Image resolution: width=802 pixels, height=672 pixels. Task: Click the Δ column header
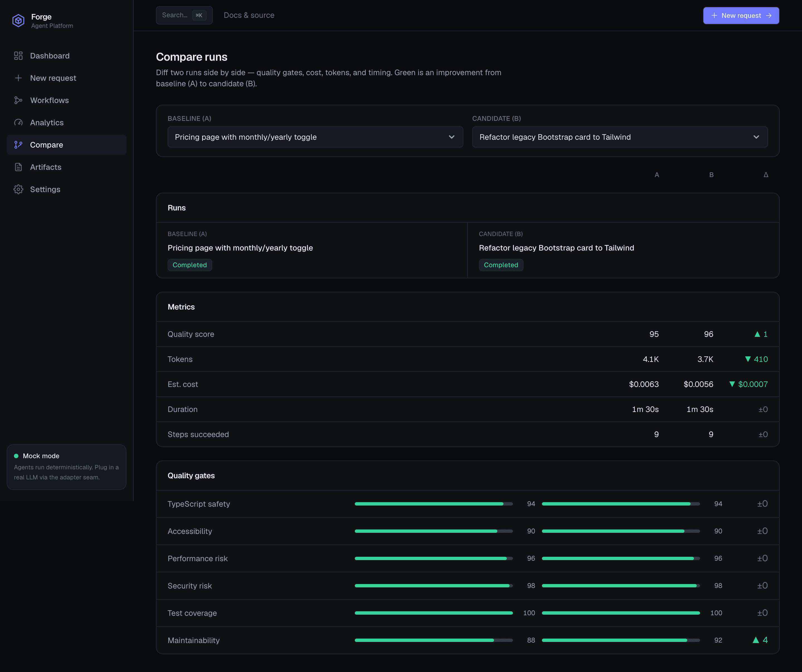[766, 175]
